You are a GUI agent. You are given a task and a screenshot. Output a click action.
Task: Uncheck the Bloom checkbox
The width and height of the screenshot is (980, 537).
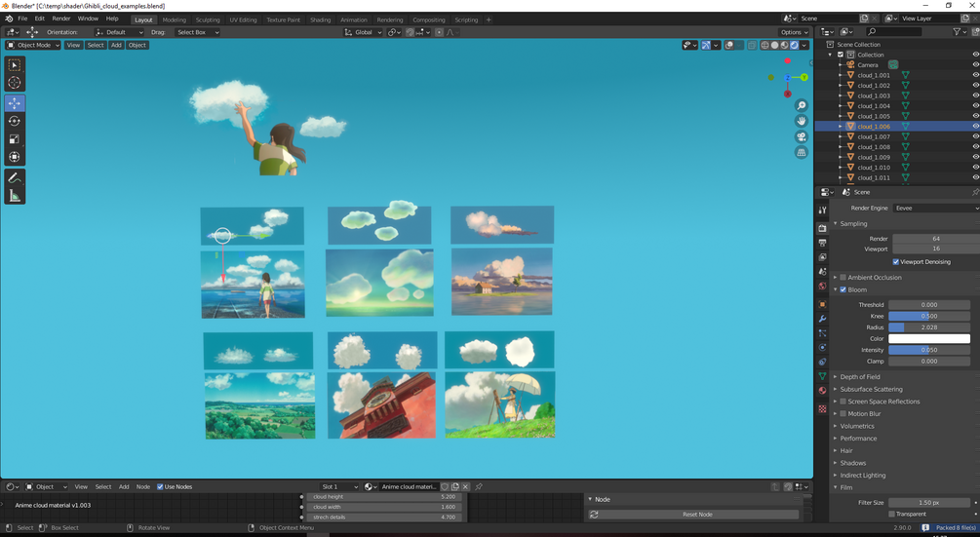point(843,289)
